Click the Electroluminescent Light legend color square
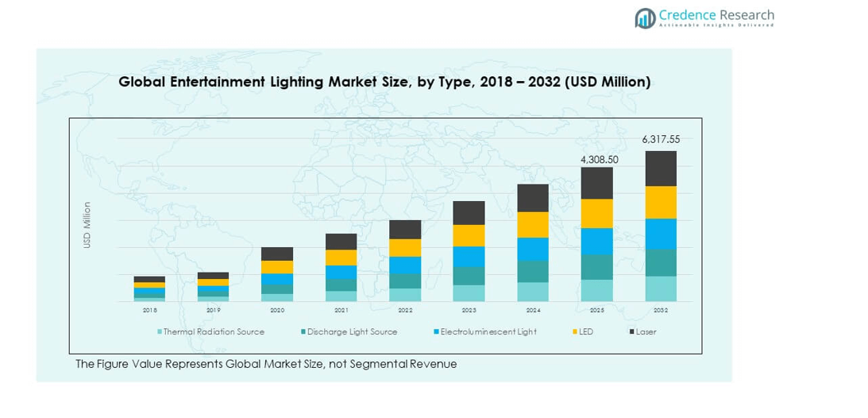 436,331
